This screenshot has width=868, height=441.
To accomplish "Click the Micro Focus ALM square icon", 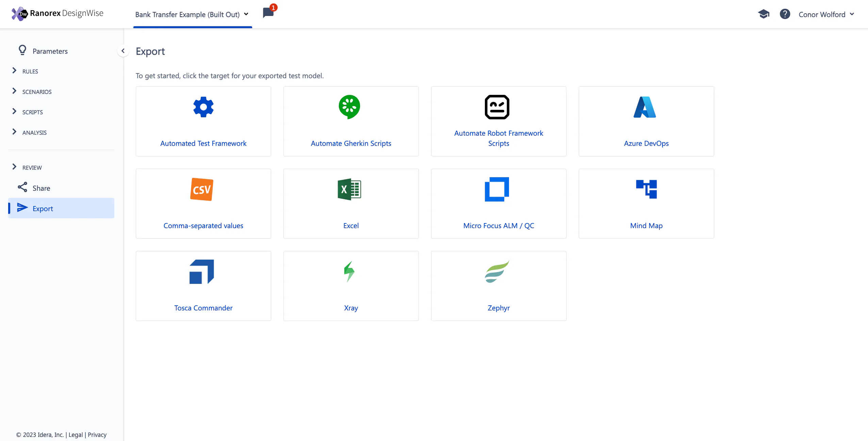I will point(497,189).
